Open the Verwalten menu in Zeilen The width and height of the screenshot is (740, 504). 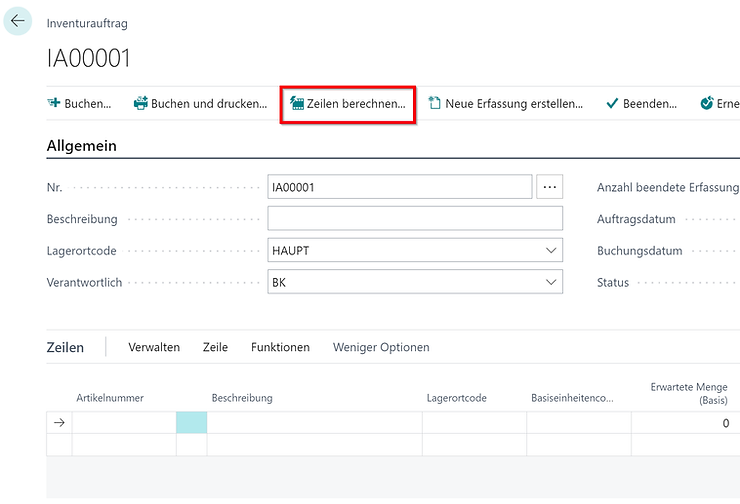click(154, 347)
